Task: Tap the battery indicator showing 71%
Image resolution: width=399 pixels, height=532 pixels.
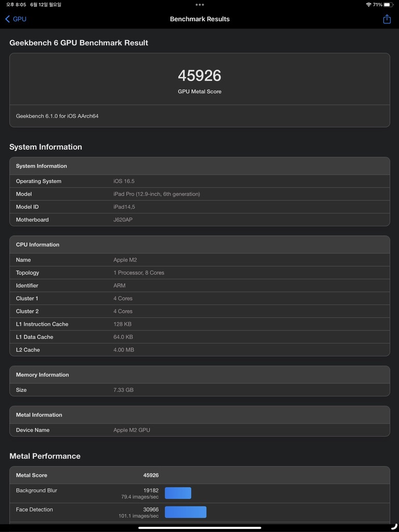Action: click(389, 5)
